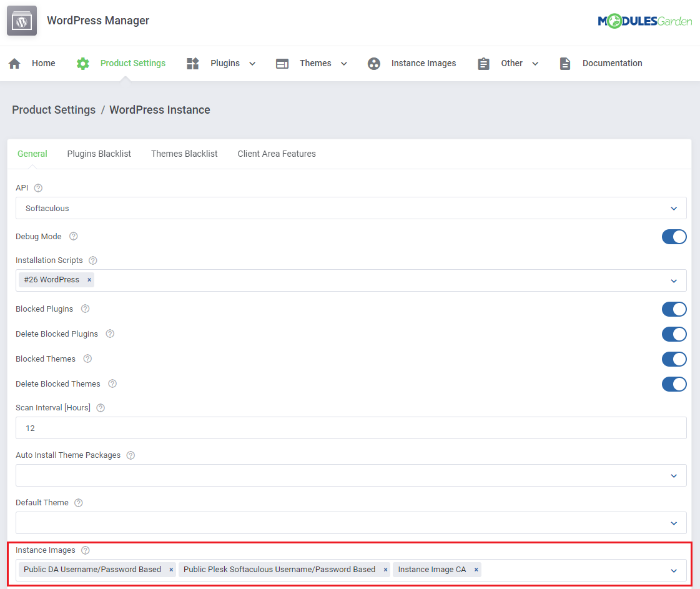This screenshot has width=700, height=589.
Task: Click the WordPress Manager logo icon
Action: click(22, 21)
